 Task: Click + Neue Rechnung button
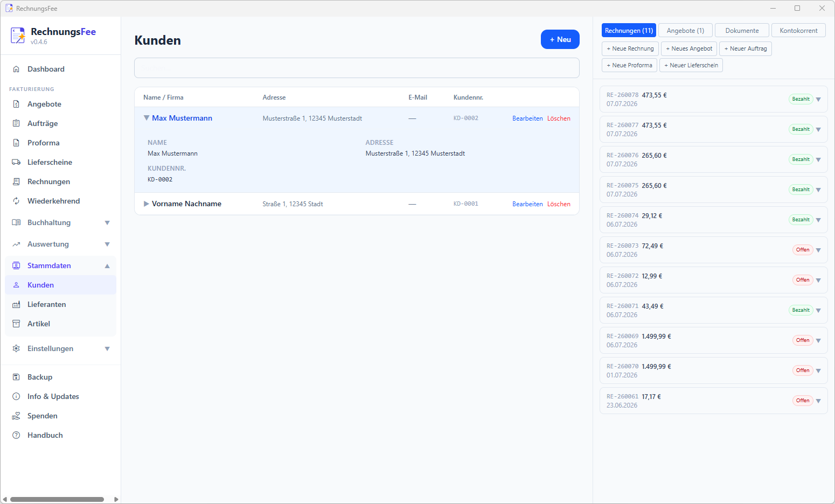(630, 48)
